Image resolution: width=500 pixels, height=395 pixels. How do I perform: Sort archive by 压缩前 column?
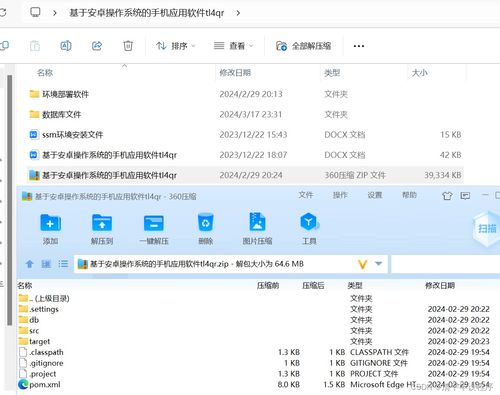tap(268, 285)
